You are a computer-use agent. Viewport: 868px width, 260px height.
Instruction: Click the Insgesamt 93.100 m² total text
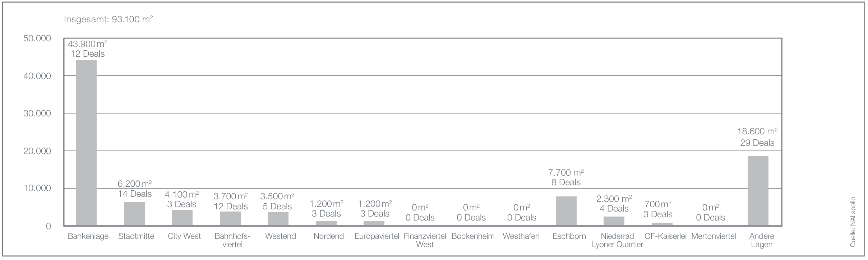pyautogui.click(x=108, y=19)
